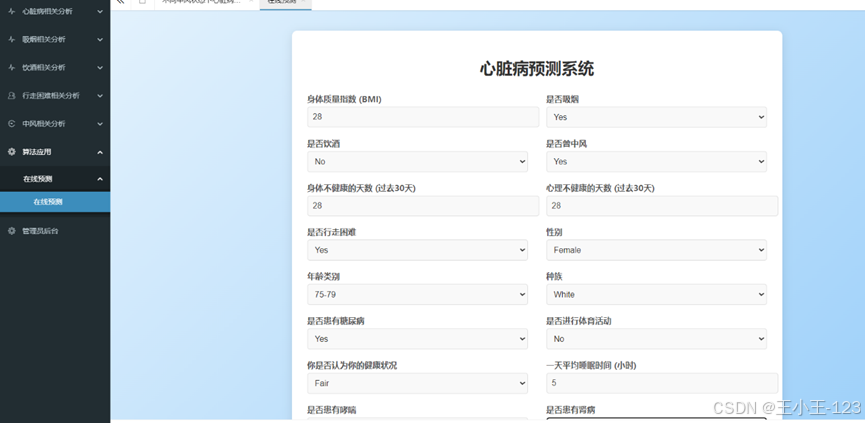This screenshot has width=865, height=423.
Task: Click the 吸烟相关分析 menu icon
Action: pyautogui.click(x=12, y=39)
